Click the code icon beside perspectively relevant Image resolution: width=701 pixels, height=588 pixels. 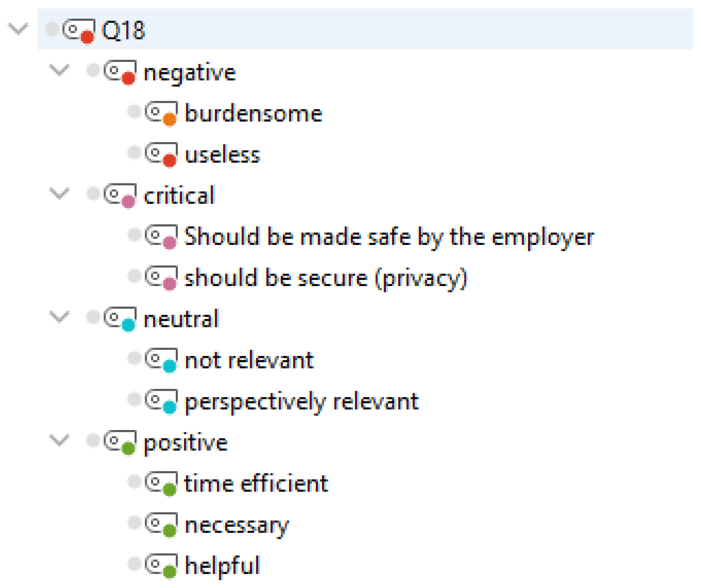tap(161, 401)
